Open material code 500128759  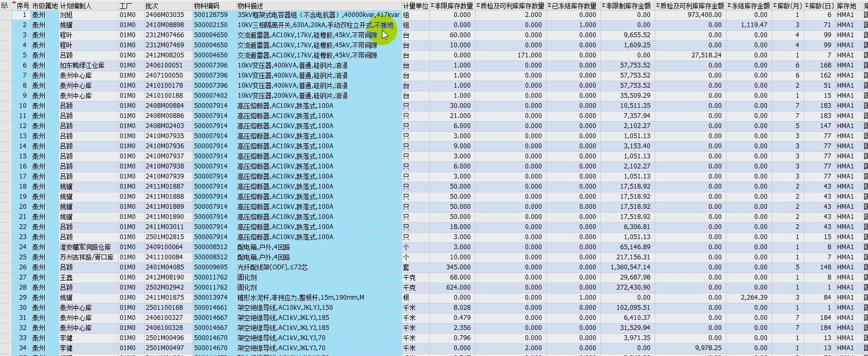(x=211, y=15)
